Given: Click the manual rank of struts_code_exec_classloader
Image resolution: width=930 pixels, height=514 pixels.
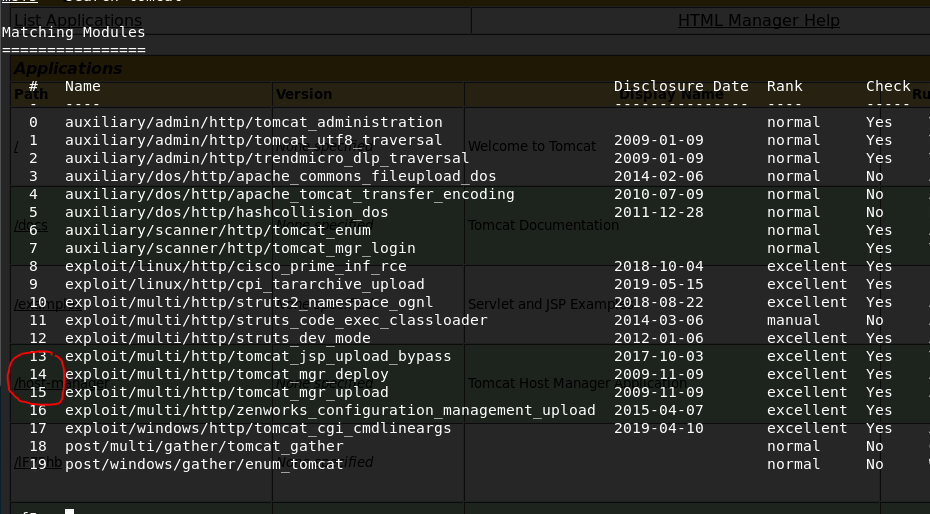Looking at the screenshot, I should (x=794, y=320).
